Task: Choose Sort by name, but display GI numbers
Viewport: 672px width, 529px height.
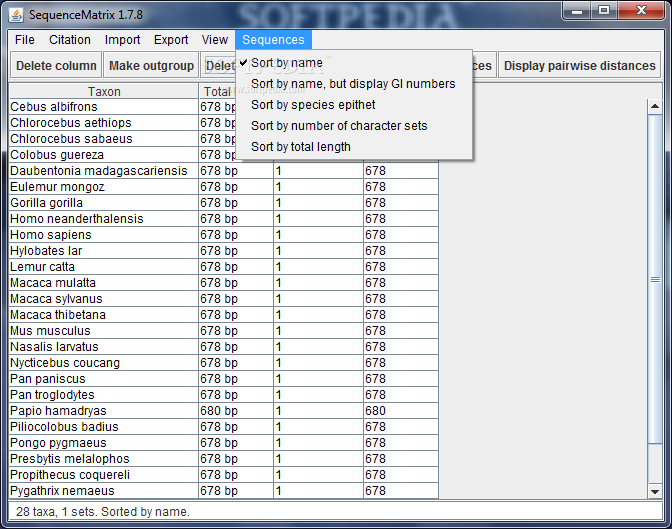Action: 354,84
